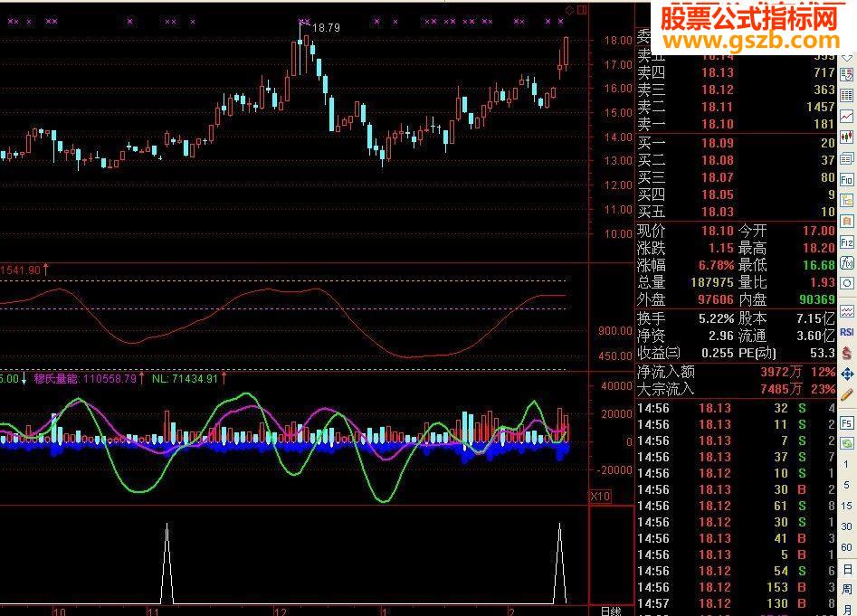Click the F5 chart switch icon
This screenshot has height=616, width=857.
pos(847,423)
